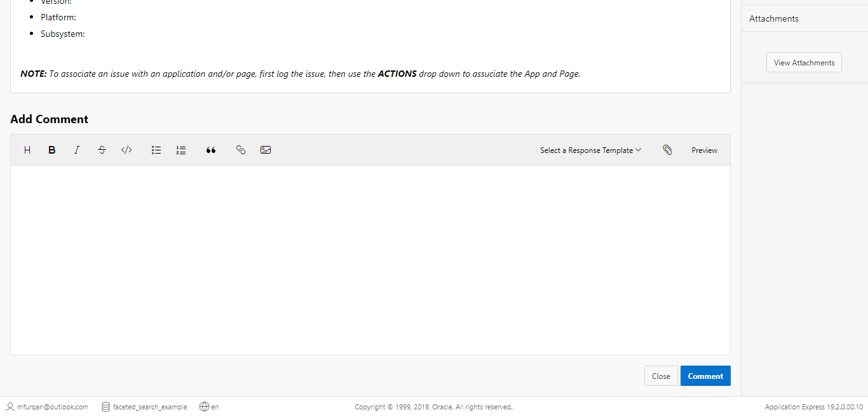Viewport: 868px width, 417px height.
Task: Click the Close button
Action: 661,376
